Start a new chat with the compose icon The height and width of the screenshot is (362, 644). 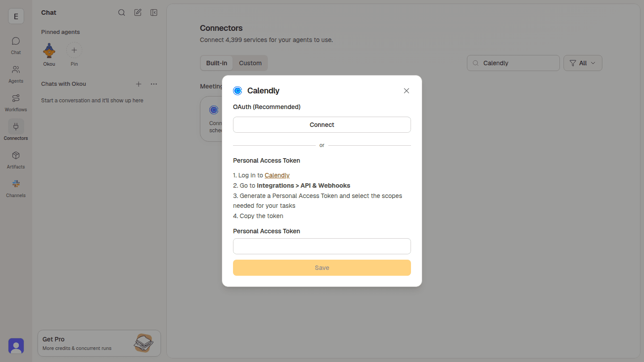(138, 13)
